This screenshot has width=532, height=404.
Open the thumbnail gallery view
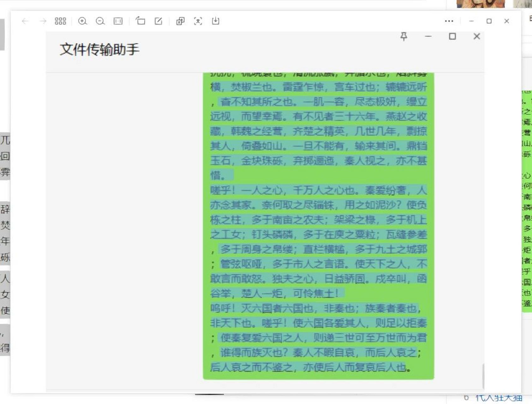[x=61, y=21]
